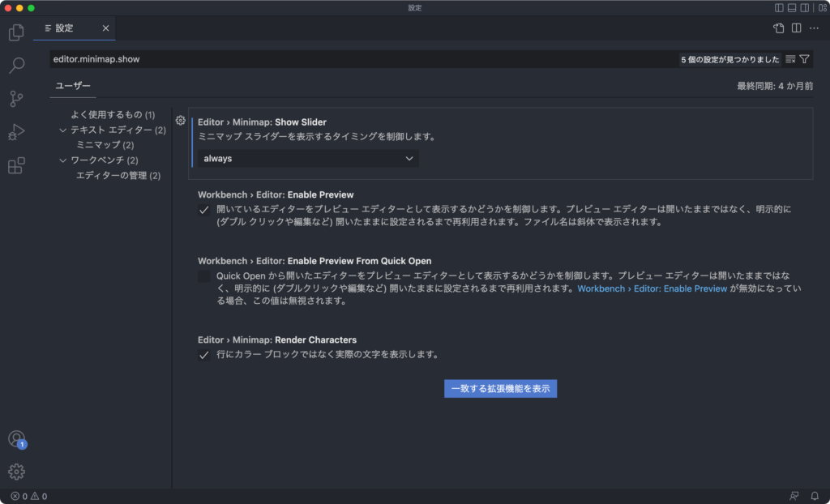Collapse the テキスト エディター tree section

point(63,130)
